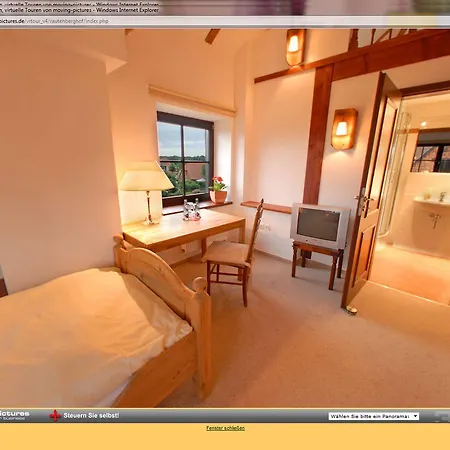Click the television in the panorama
The height and width of the screenshot is (450, 450).
320,226
